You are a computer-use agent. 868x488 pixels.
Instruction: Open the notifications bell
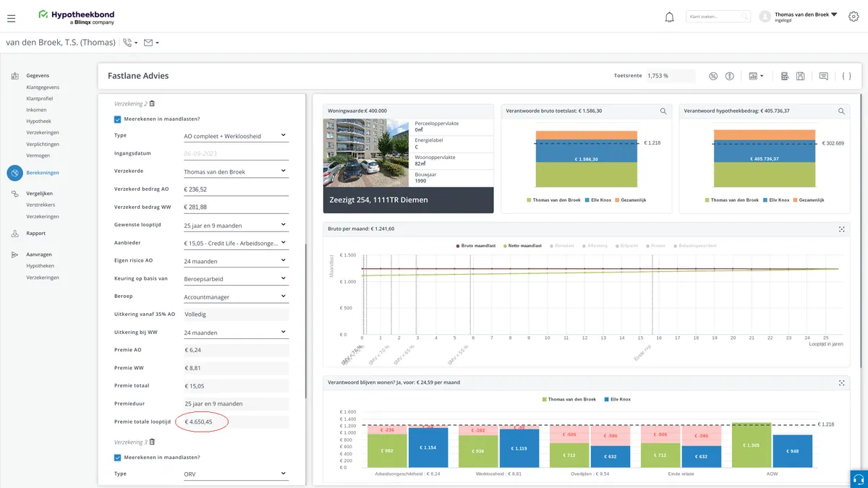tap(669, 17)
